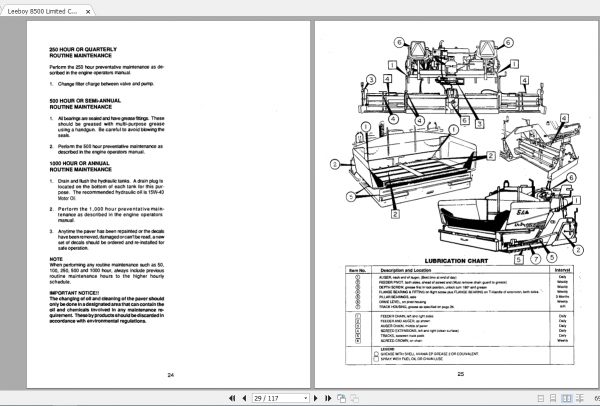Go to the first page

[x=232, y=398]
